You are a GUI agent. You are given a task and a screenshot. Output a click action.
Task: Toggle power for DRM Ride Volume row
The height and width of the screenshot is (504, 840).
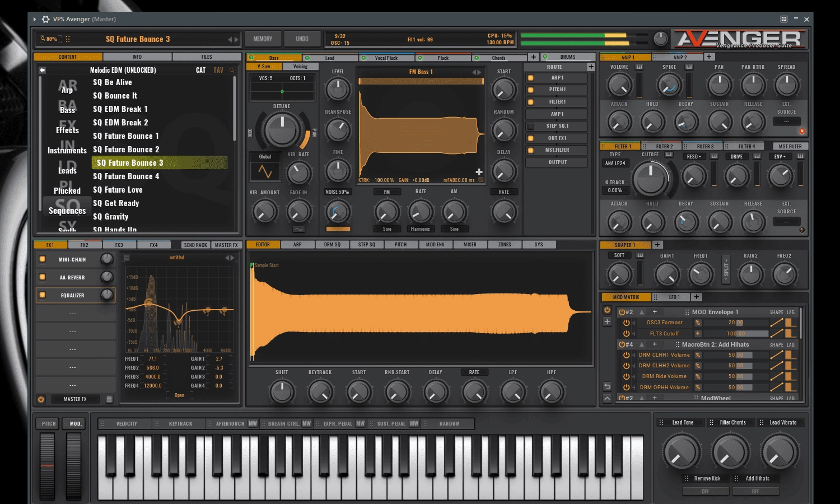(x=626, y=376)
